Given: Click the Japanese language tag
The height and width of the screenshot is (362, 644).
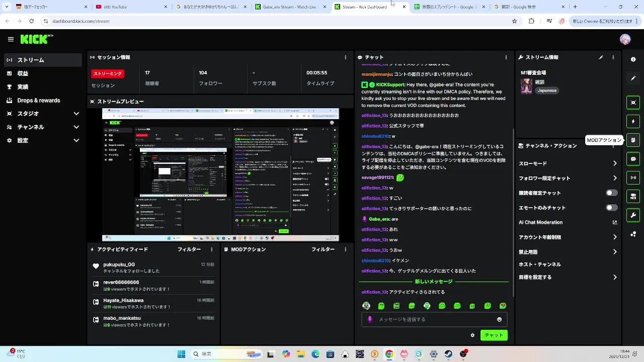Looking at the screenshot, I should pyautogui.click(x=547, y=90).
